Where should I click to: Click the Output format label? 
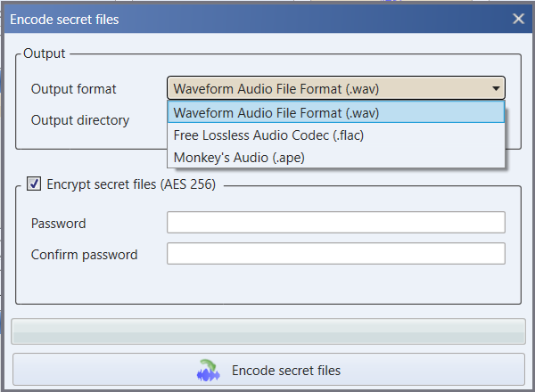pyautogui.click(x=74, y=89)
